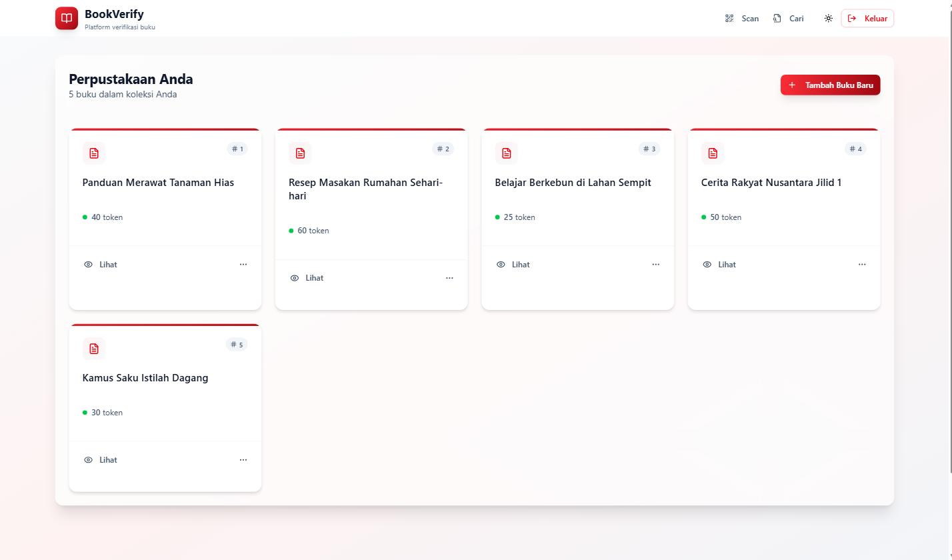Screen dimensions: 952x560
Task: Toggle the sun light/dark theme icon
Action: click(x=828, y=19)
